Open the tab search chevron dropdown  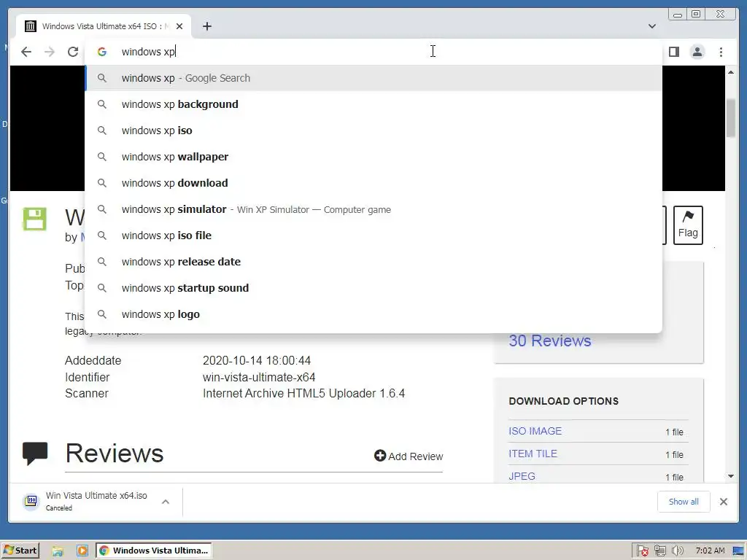(652, 26)
